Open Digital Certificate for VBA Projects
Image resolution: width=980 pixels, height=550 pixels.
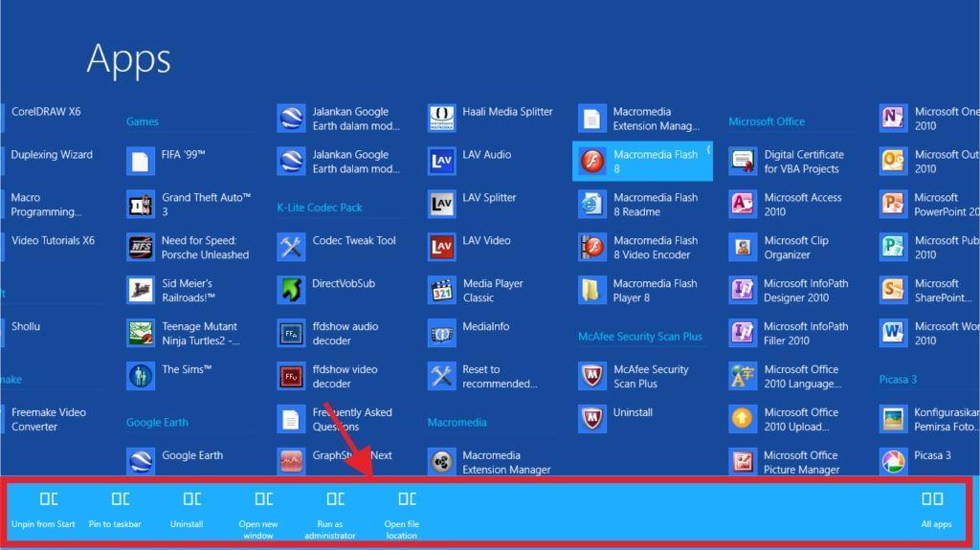point(787,162)
